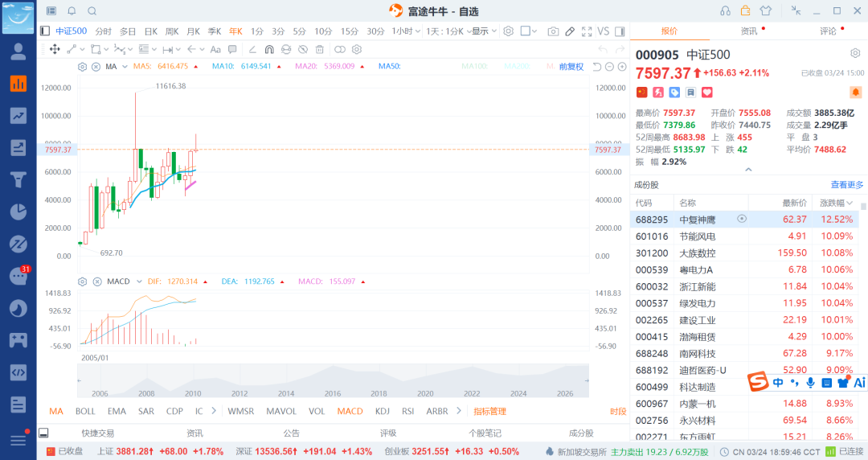The height and width of the screenshot is (460, 868).
Task: Expand the line tool dropdown arrow
Action: (x=83, y=49)
